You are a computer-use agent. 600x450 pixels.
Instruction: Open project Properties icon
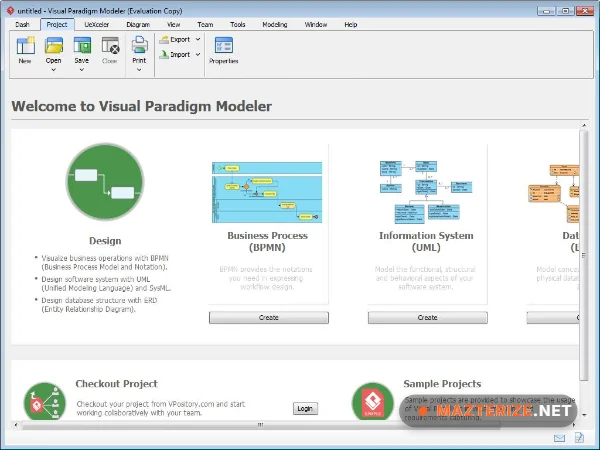[x=224, y=45]
